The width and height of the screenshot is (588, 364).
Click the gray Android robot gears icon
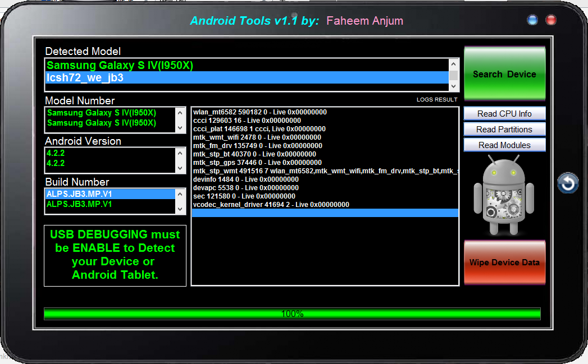pyautogui.click(x=504, y=195)
